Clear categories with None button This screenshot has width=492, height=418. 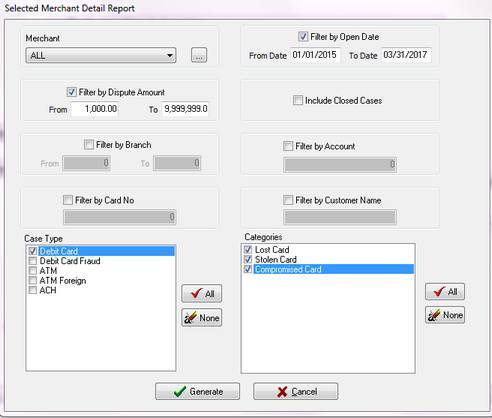[445, 315]
